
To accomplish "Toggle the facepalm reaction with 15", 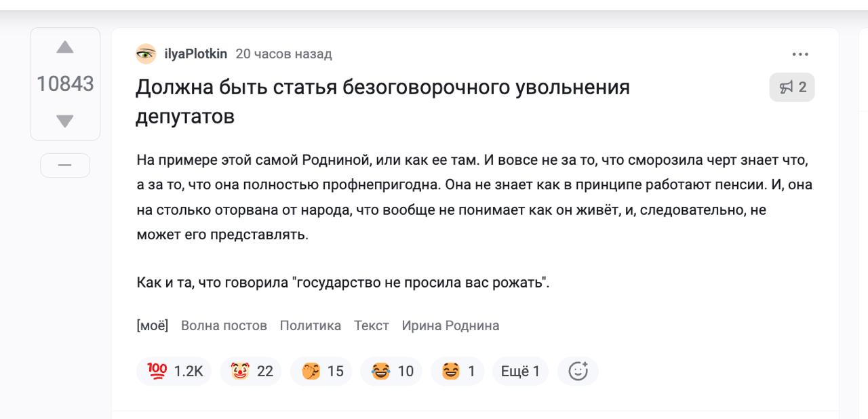I will pyautogui.click(x=321, y=372).
